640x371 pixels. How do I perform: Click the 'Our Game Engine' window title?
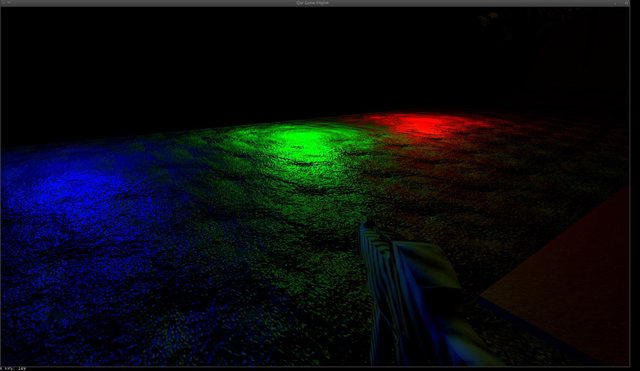[312, 2]
